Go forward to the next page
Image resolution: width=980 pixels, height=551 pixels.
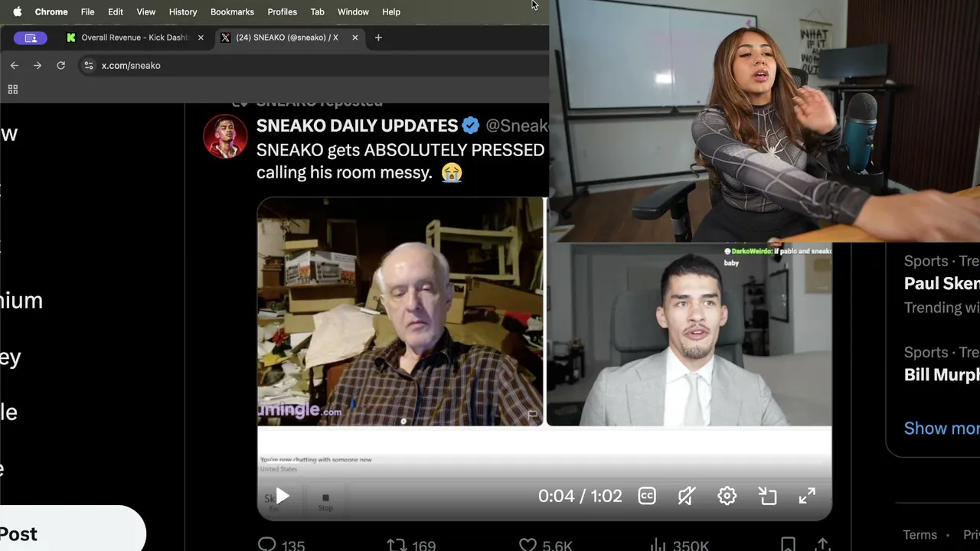[38, 66]
